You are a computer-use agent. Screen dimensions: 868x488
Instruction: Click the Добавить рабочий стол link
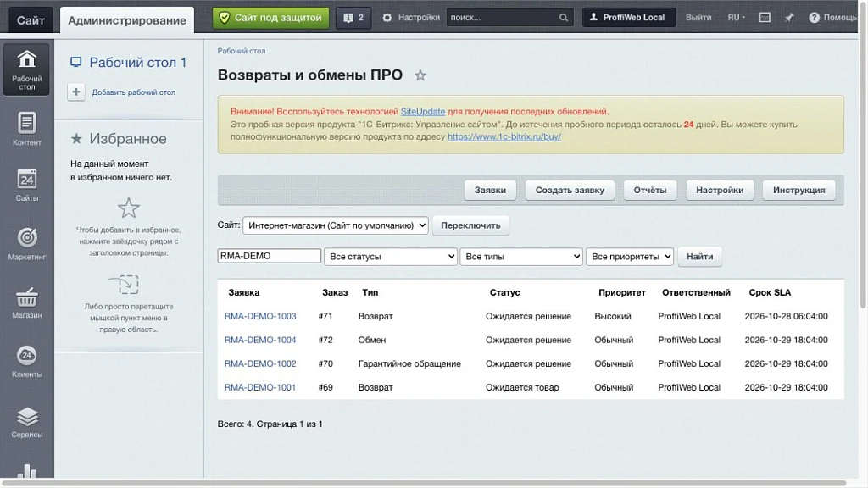click(x=133, y=92)
